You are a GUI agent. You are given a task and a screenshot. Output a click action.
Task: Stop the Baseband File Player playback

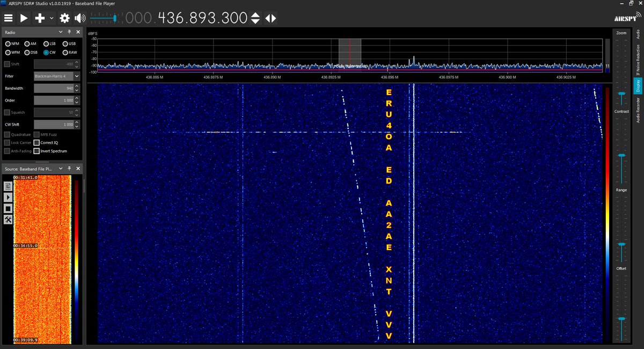point(8,208)
